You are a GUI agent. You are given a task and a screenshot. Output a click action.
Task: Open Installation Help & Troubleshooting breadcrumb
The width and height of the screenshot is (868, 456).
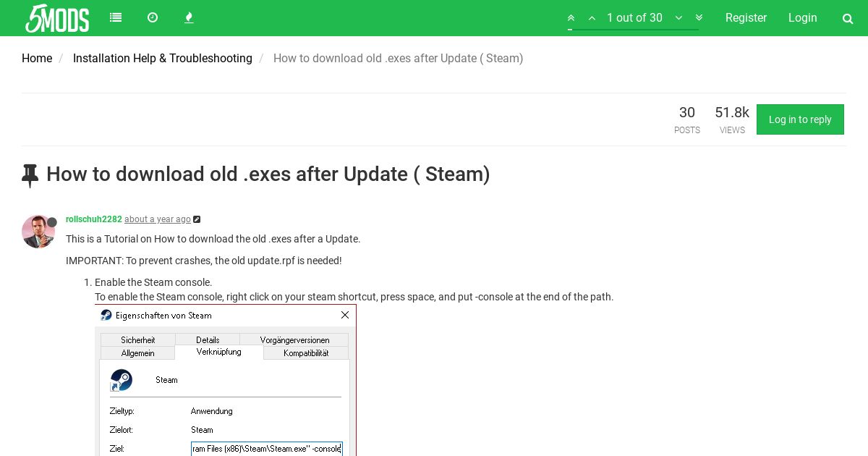pyautogui.click(x=163, y=59)
